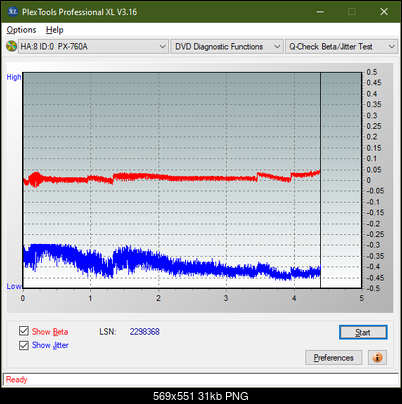
Task: Click the Ready status bar text
Action: [x=16, y=379]
